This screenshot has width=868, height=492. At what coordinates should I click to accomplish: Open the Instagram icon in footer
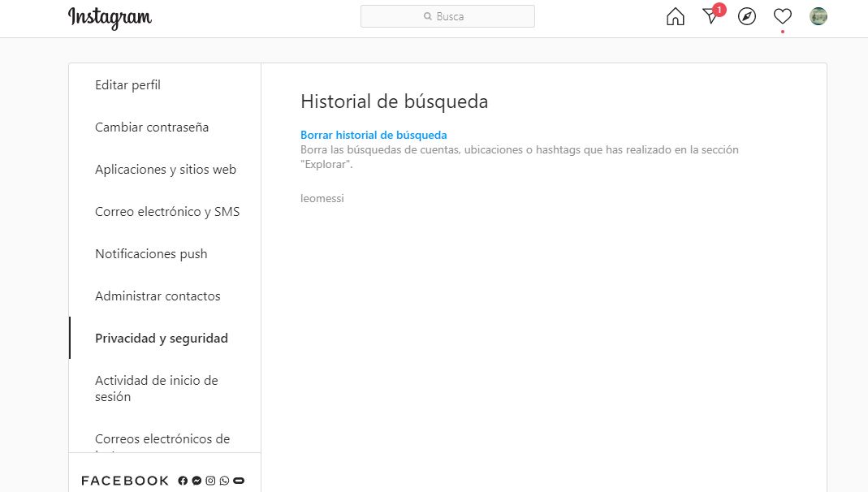(x=209, y=480)
